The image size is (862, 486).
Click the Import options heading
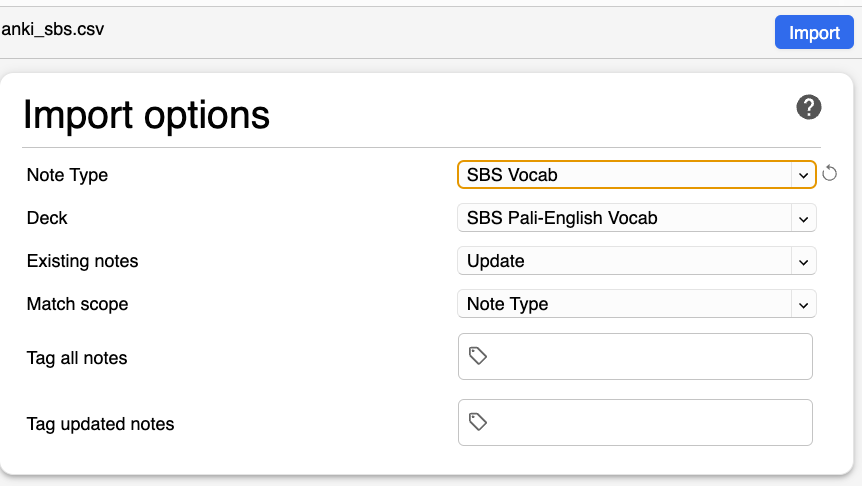click(146, 115)
